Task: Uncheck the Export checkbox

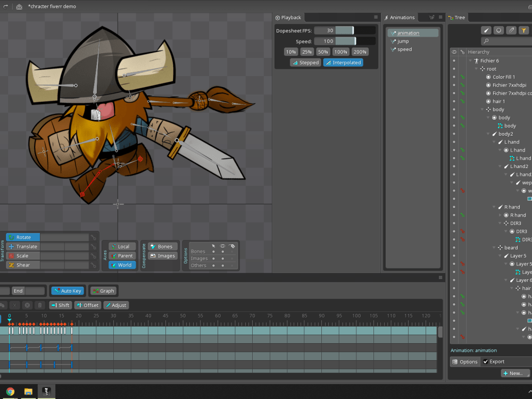Action: click(485, 361)
